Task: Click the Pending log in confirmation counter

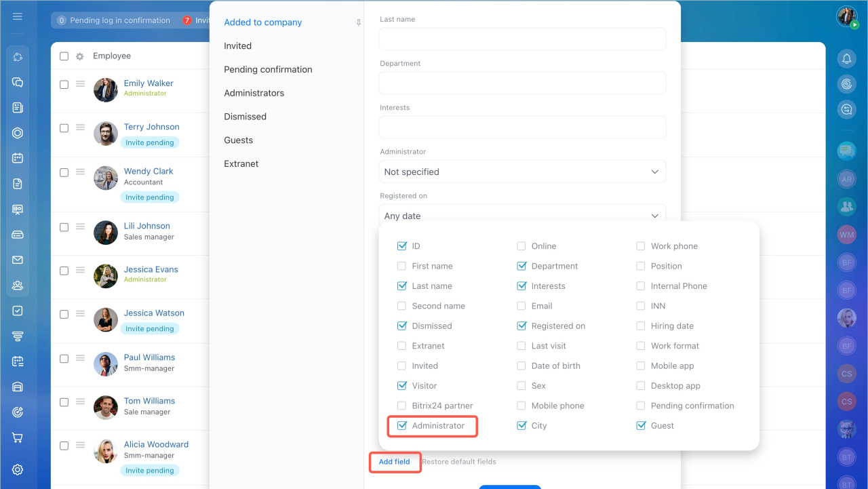Action: pos(114,20)
